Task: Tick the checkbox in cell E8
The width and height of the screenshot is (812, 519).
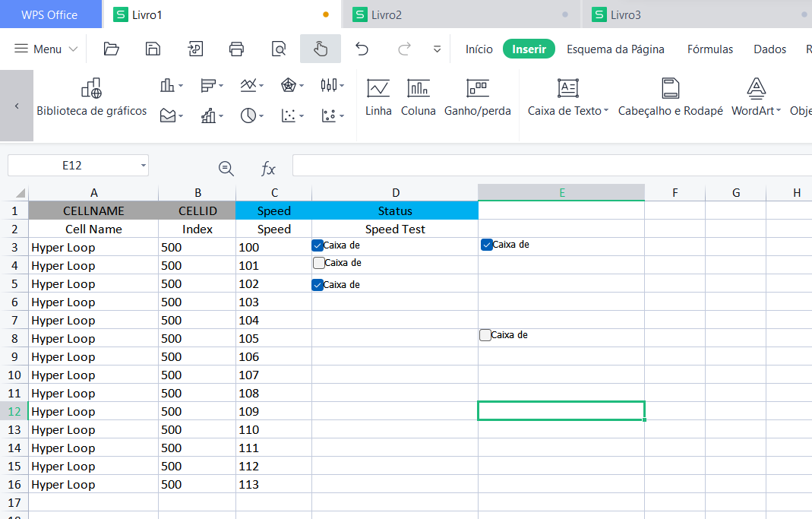Action: coord(485,335)
